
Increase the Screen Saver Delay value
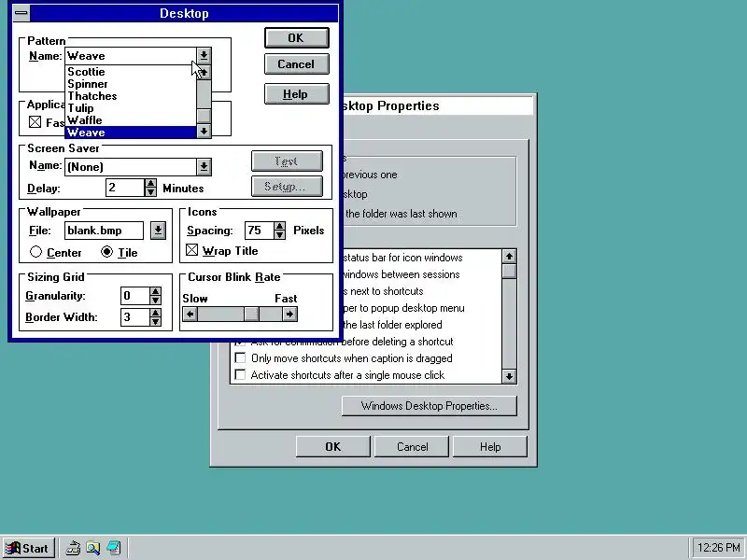click(150, 183)
